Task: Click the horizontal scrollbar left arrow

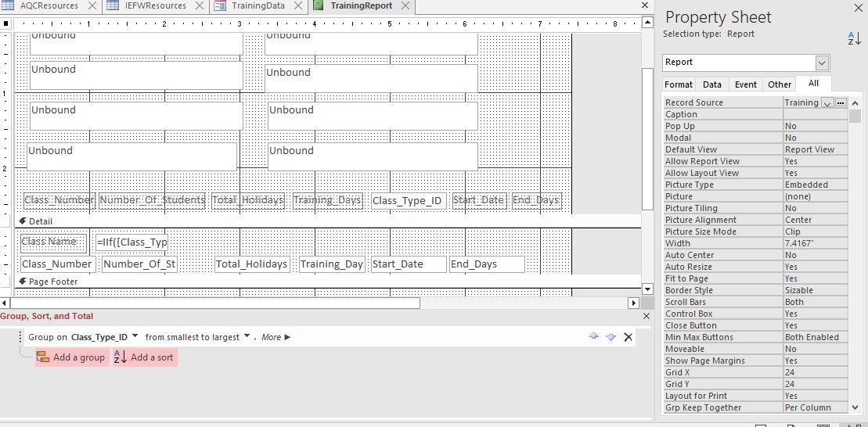Action: click(x=5, y=303)
